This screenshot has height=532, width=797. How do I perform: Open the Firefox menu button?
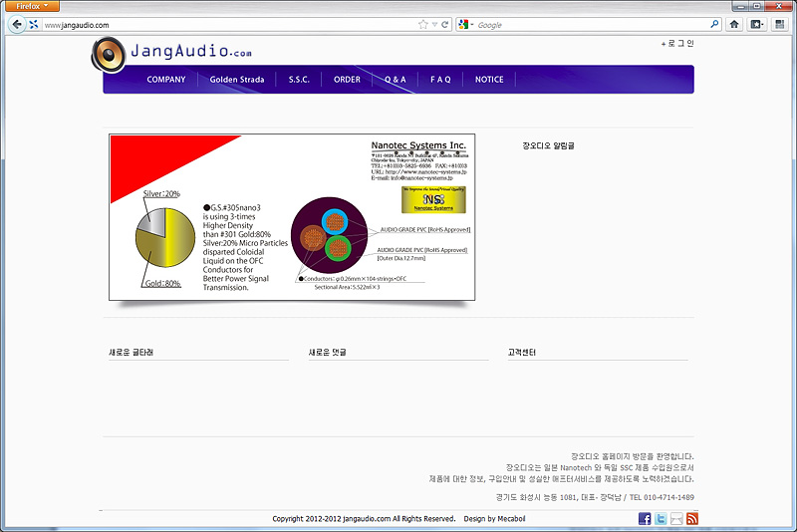(32, 6)
